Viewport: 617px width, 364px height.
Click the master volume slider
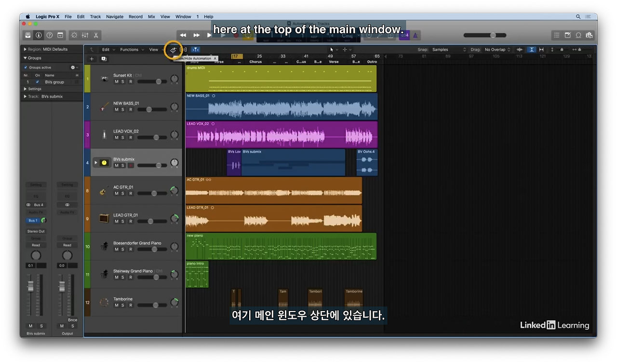click(x=485, y=35)
